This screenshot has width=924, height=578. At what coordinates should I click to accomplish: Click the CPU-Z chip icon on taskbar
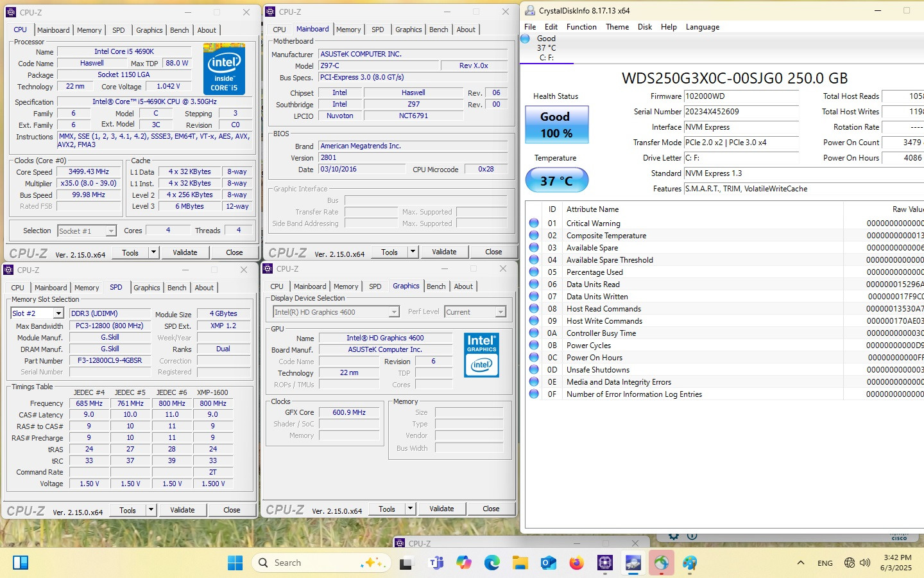coord(604,563)
